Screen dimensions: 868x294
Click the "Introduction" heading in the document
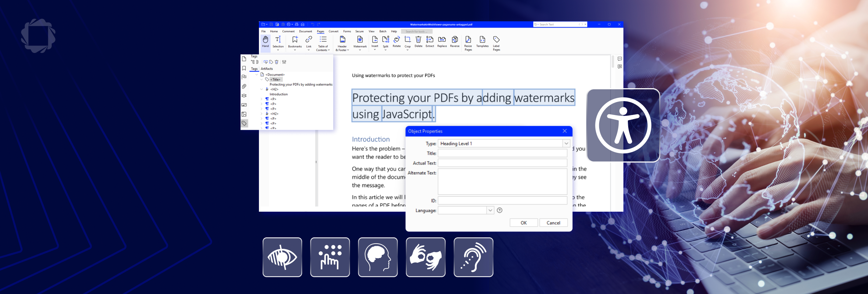point(371,139)
